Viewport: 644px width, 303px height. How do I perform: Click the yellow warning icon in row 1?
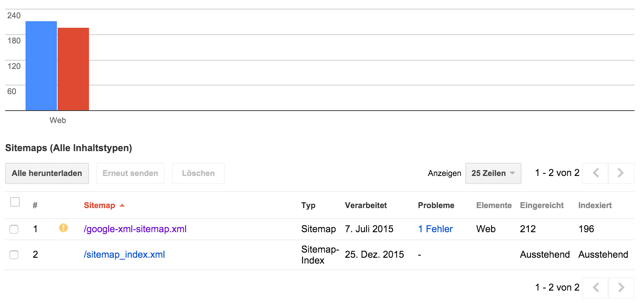[x=63, y=228]
